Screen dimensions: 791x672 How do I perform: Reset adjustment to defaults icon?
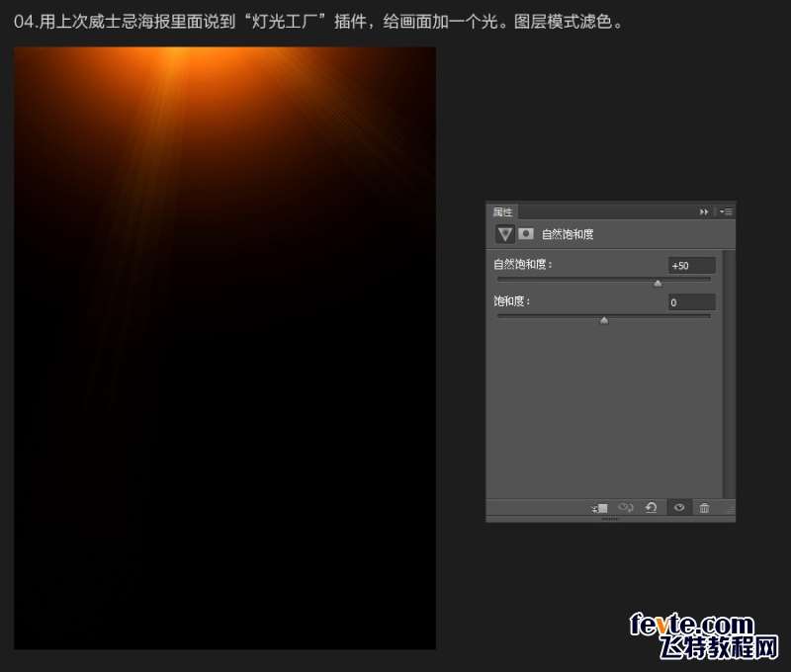(x=652, y=508)
